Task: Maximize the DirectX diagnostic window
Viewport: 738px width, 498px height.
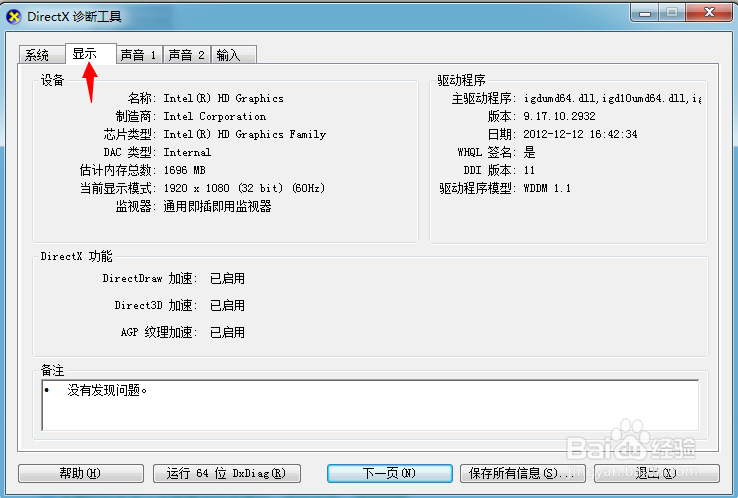Action: pos(672,13)
